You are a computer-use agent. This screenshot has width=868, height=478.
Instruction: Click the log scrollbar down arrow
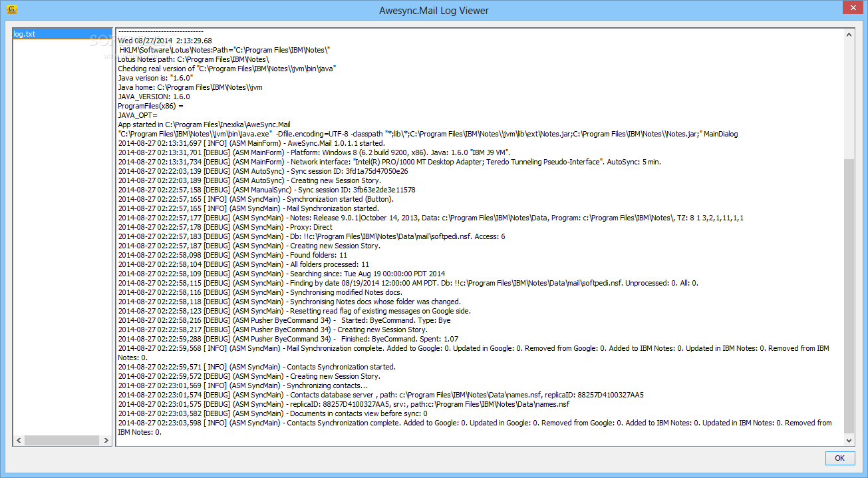click(x=849, y=440)
